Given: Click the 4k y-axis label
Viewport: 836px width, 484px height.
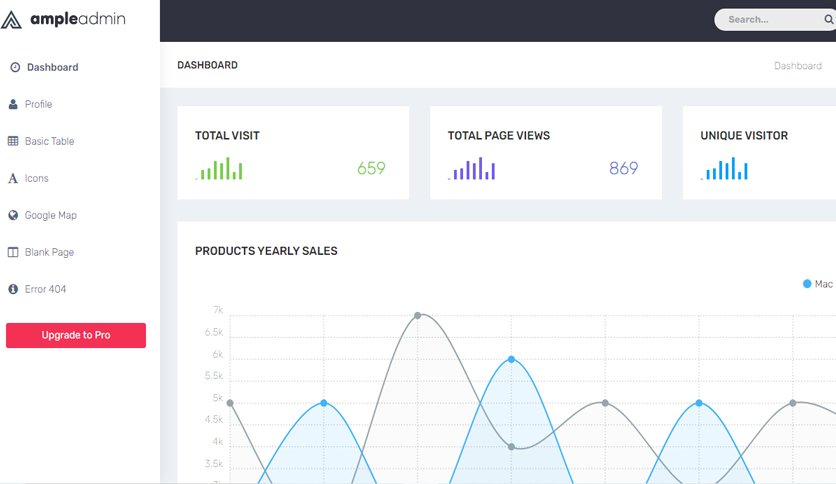Looking at the screenshot, I should [218, 442].
